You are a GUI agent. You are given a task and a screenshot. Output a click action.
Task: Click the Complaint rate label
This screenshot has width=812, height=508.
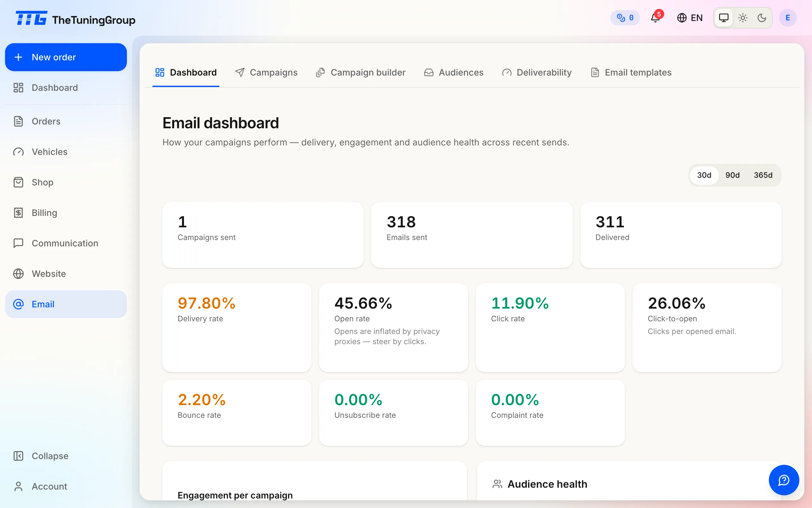click(517, 415)
